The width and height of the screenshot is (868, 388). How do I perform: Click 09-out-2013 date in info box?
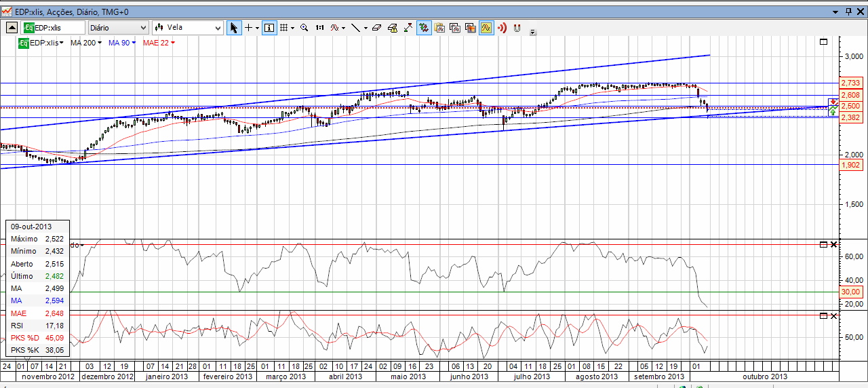point(31,227)
